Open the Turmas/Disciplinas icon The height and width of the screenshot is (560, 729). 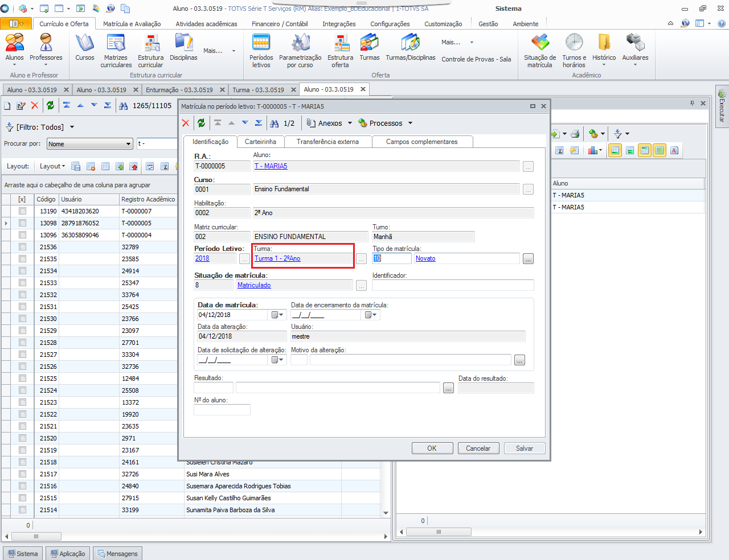pos(410,47)
